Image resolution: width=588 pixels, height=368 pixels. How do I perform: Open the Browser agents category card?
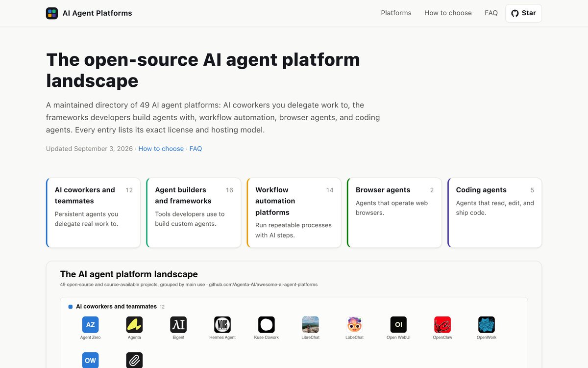(394, 213)
